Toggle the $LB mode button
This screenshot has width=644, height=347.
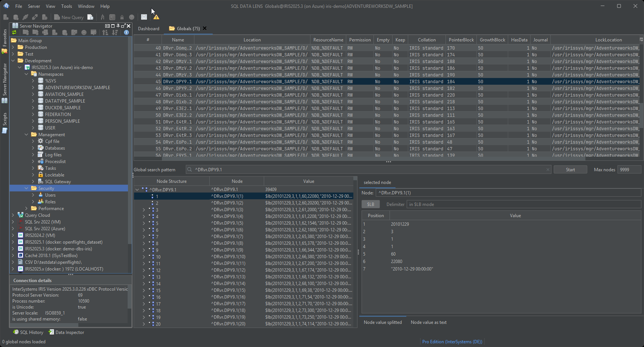pyautogui.click(x=371, y=204)
